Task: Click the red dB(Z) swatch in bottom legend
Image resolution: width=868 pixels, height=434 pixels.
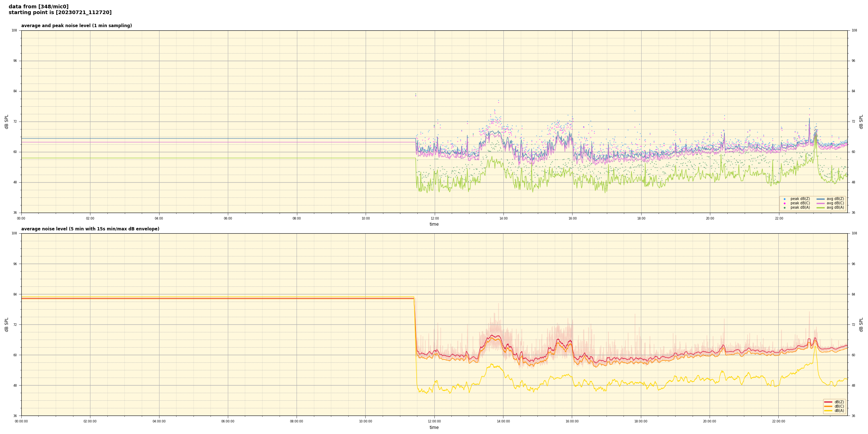Action: (828, 402)
